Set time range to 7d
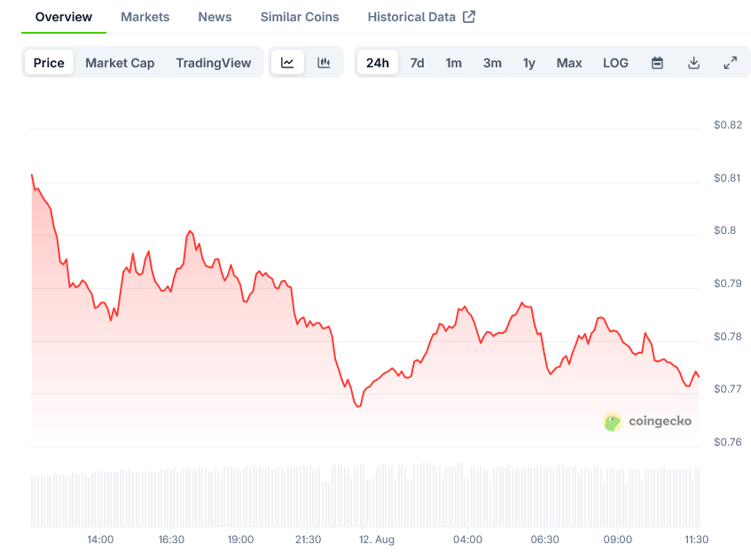 (x=417, y=63)
